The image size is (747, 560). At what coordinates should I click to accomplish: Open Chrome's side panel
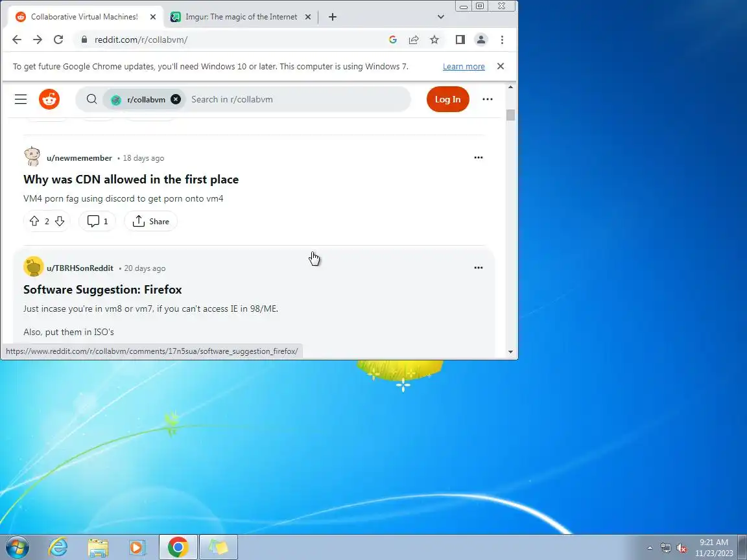point(460,40)
